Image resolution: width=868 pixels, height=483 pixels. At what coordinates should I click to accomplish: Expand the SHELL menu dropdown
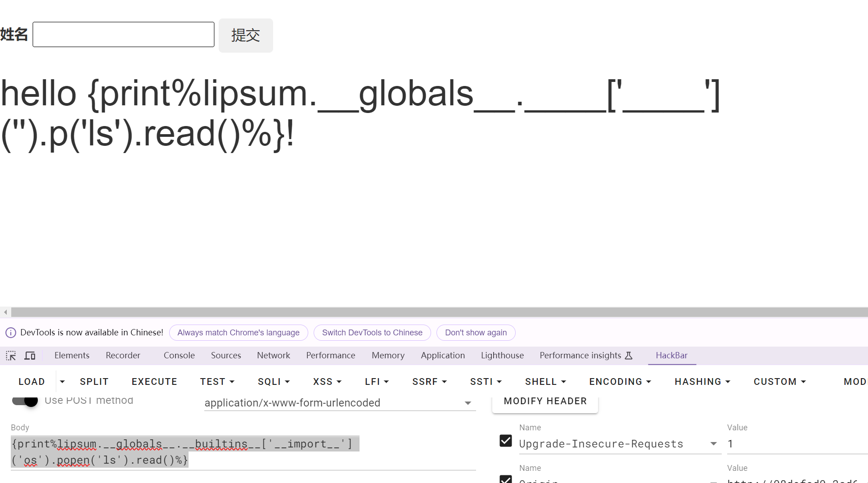tap(545, 382)
